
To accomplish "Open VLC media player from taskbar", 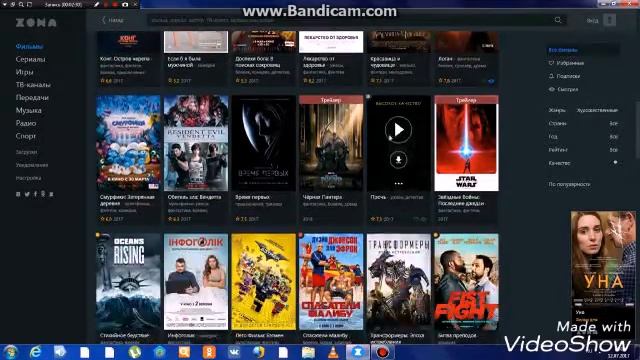I will click(x=333, y=352).
